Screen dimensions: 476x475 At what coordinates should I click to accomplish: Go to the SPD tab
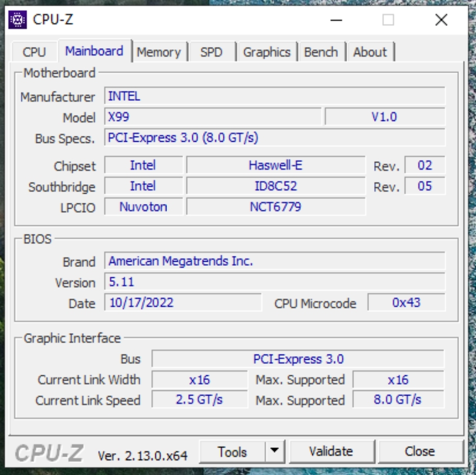pos(211,52)
